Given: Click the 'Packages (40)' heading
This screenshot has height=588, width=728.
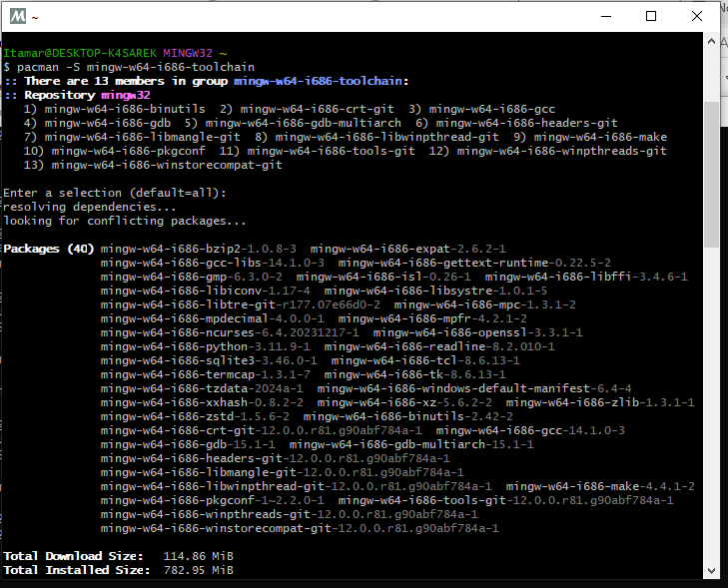Looking at the screenshot, I should click(x=49, y=249).
